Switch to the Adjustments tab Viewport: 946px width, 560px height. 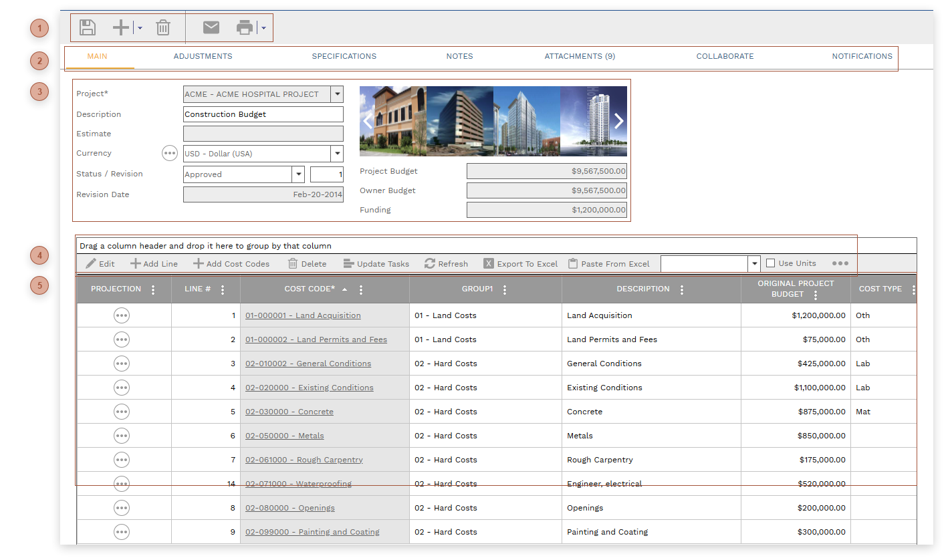pyautogui.click(x=203, y=56)
